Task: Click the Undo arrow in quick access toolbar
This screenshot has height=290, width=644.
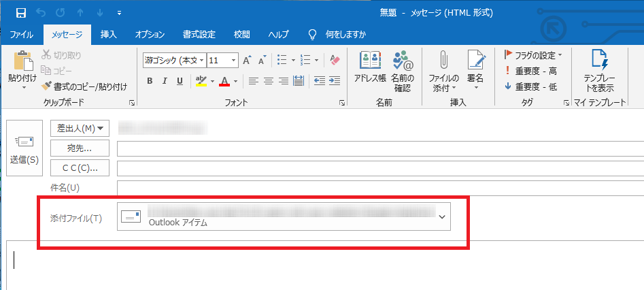Action: click(41, 13)
